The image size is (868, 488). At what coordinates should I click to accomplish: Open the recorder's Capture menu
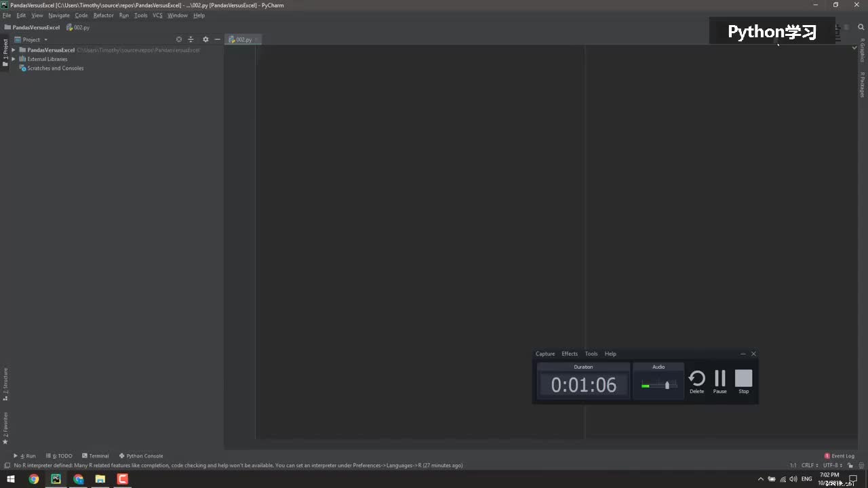tap(545, 354)
